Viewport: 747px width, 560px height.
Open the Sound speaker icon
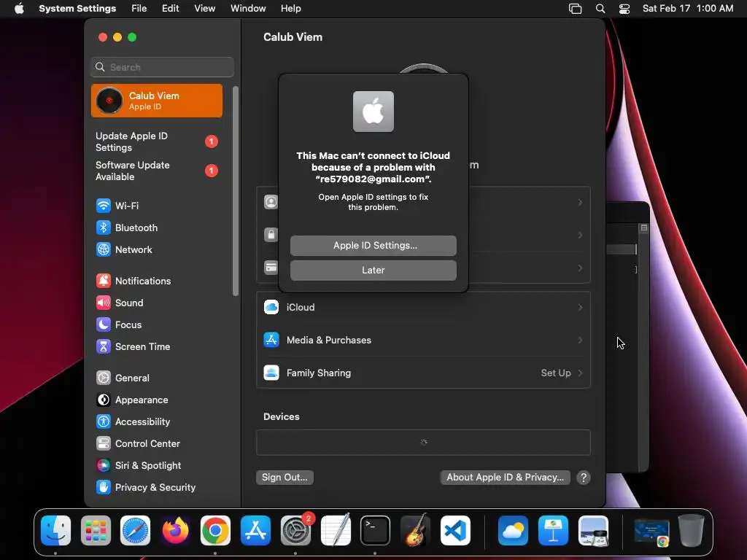point(104,303)
